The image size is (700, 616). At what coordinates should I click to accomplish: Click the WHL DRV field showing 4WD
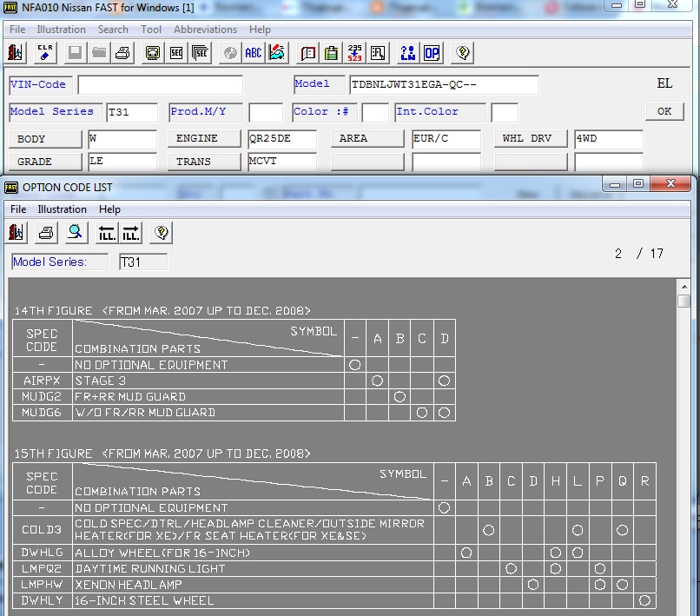[609, 139]
